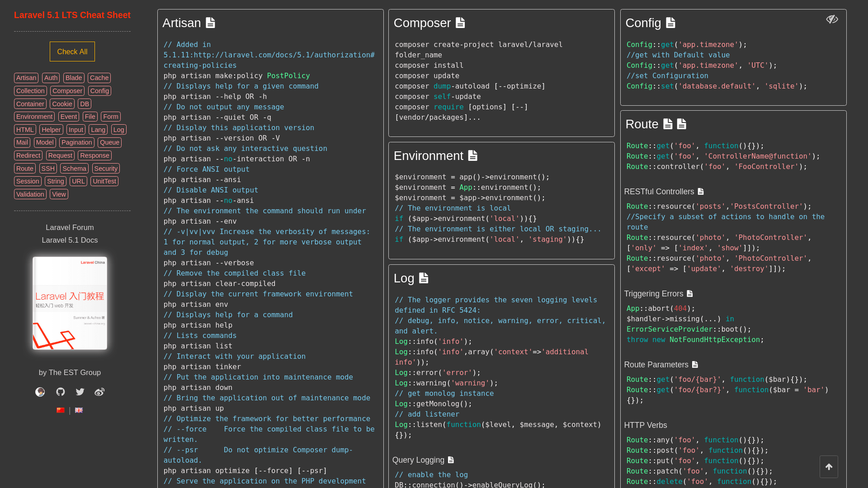Toggle the Request tag

click(x=60, y=155)
